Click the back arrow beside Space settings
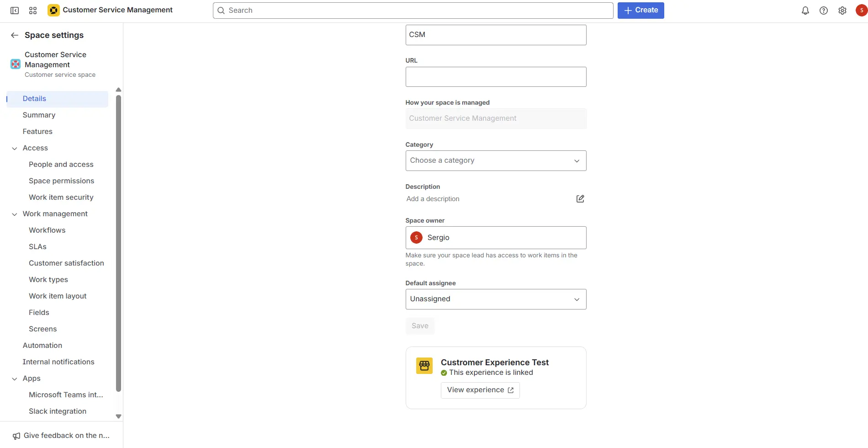The width and height of the screenshot is (868, 448). point(15,35)
